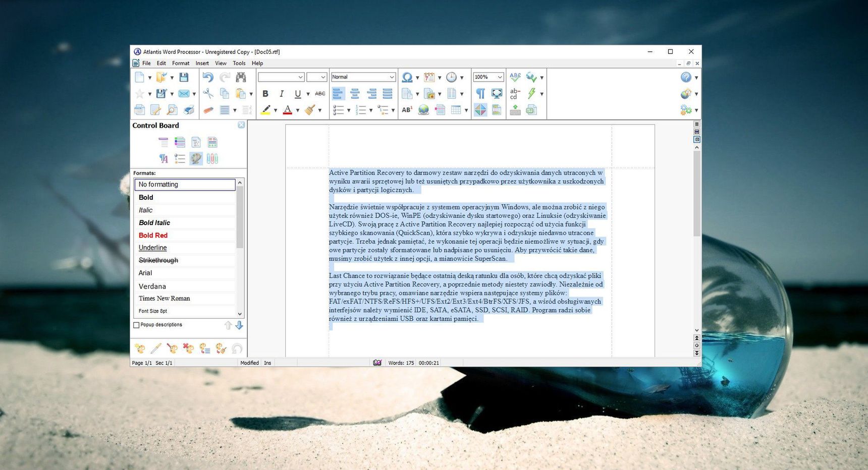Insert a footnote with AB1 icon

(x=407, y=109)
